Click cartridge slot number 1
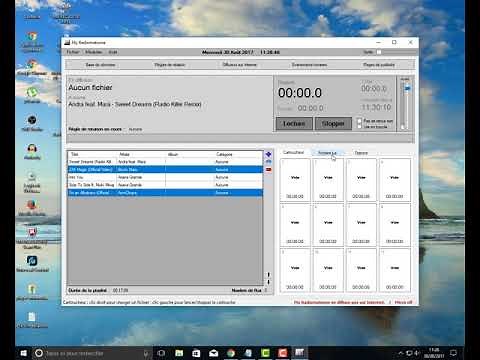The width and height of the screenshot is (480, 360). (295, 180)
